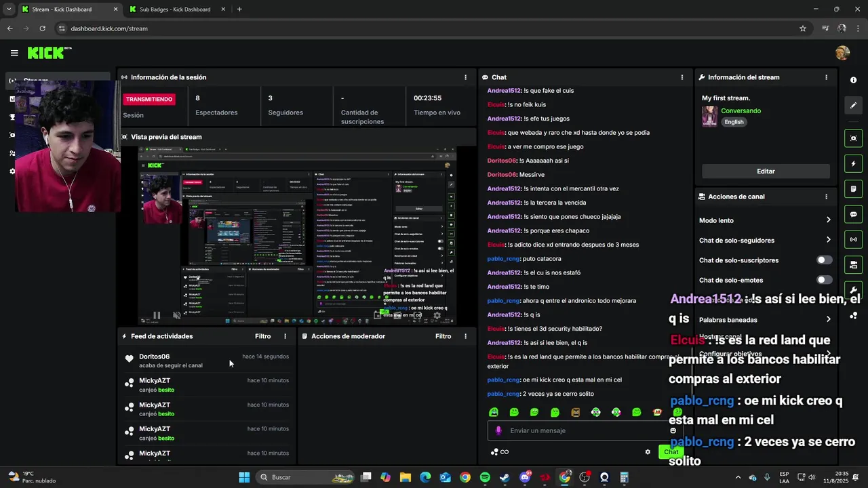
Task: Click username Doritos06 on 'Messirve' message
Action: (502, 175)
